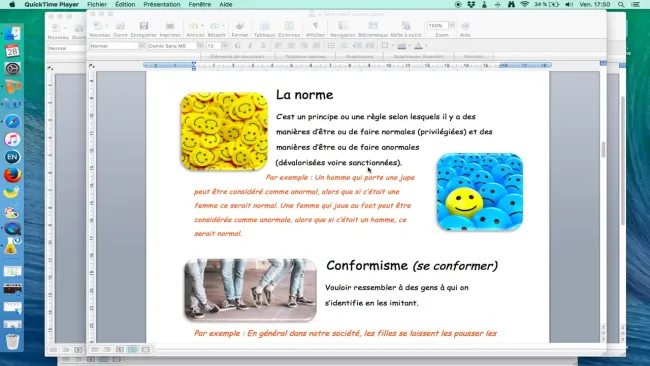Open Firefox from the Dock

[12, 175]
